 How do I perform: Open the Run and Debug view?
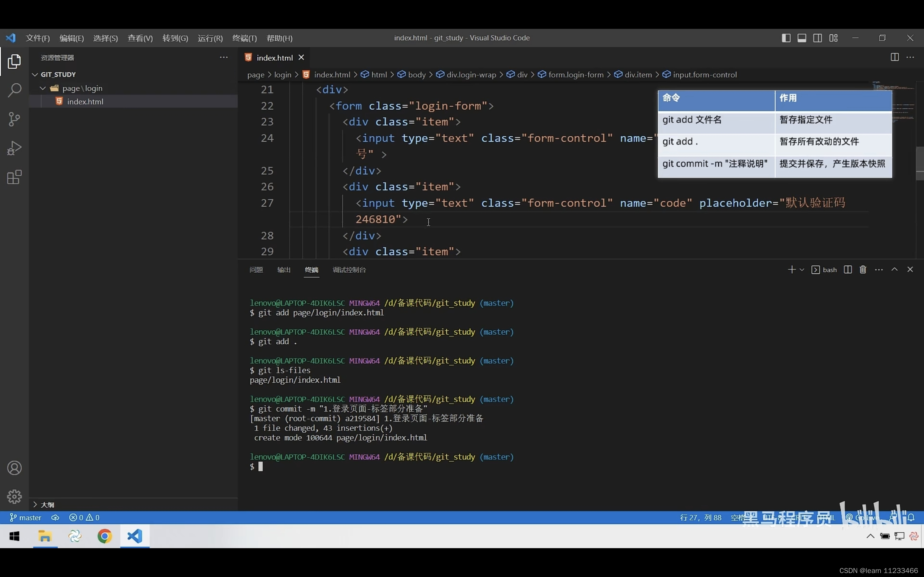[x=14, y=148]
